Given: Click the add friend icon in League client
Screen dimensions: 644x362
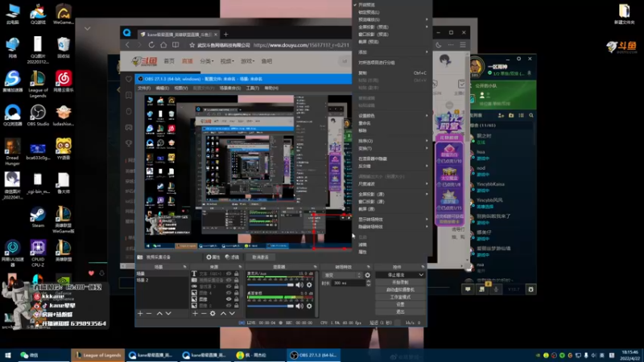Looking at the screenshot, I should pyautogui.click(x=501, y=116).
